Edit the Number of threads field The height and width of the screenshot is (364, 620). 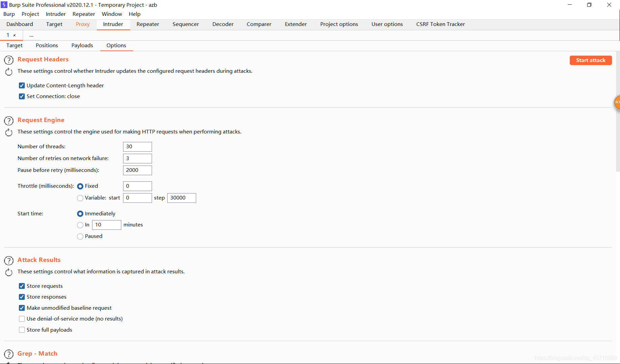click(x=138, y=147)
